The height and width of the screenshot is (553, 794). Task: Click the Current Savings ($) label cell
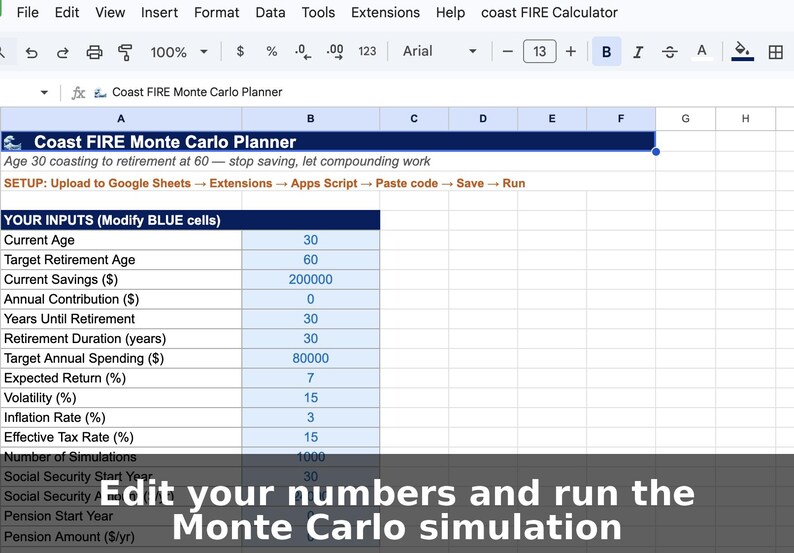121,280
